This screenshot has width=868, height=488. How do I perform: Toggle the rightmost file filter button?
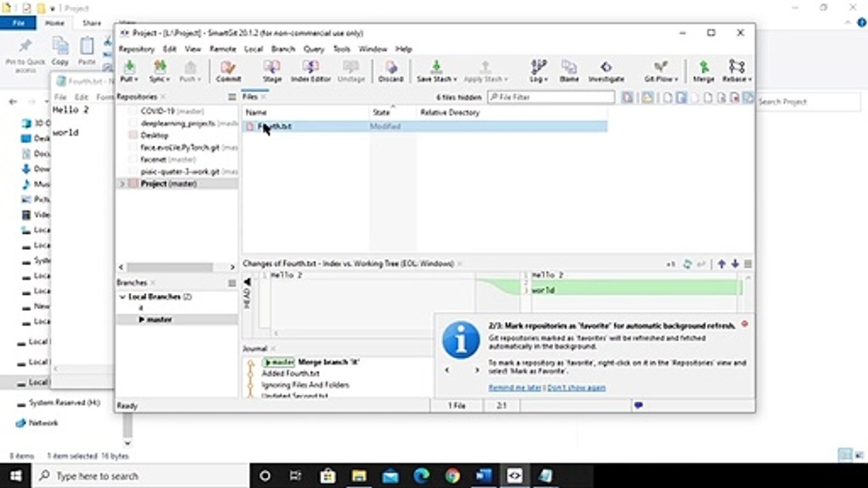click(x=748, y=98)
